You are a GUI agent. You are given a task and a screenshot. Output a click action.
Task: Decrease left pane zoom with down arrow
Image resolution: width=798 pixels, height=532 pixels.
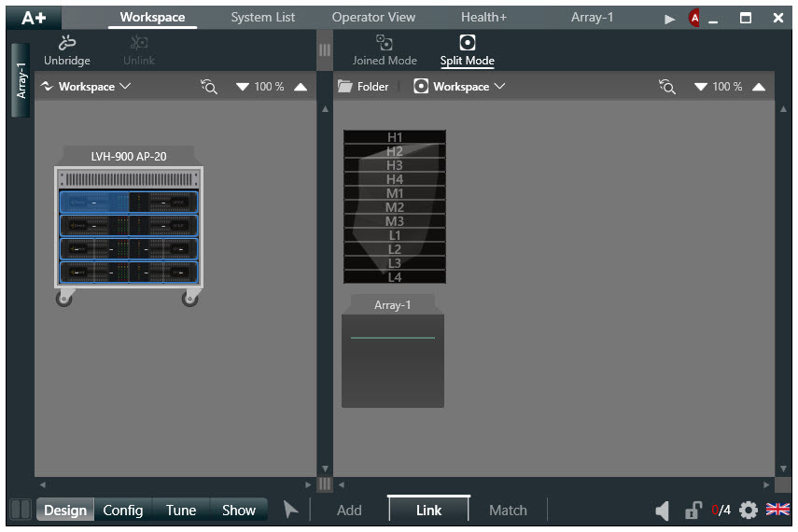coord(243,87)
